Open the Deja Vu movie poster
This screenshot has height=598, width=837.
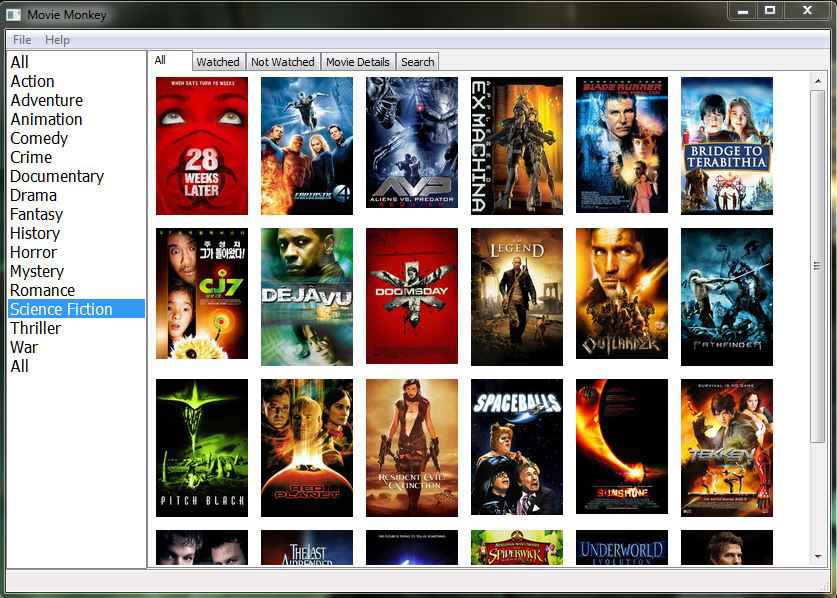tap(307, 297)
